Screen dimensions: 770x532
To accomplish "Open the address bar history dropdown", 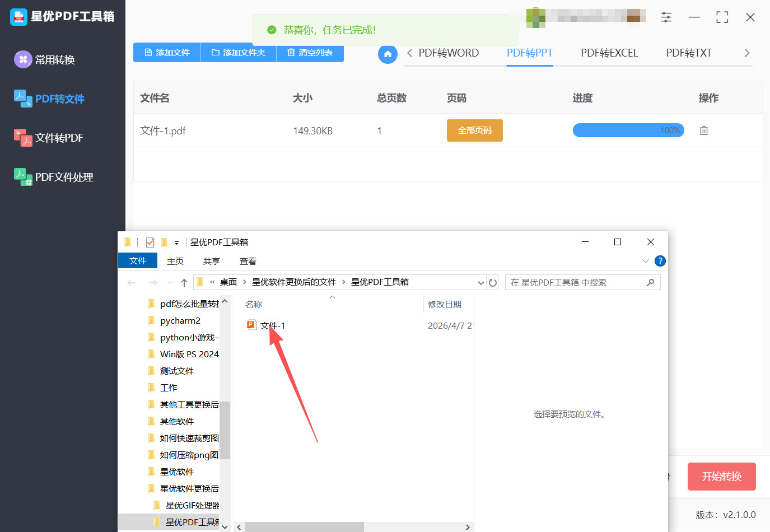I will click(480, 283).
